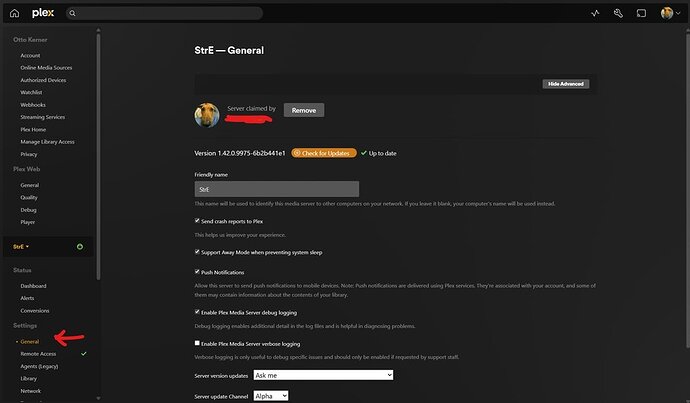The width and height of the screenshot is (690, 403).
Task: Open Webhooks in sidebar
Action: click(x=33, y=105)
